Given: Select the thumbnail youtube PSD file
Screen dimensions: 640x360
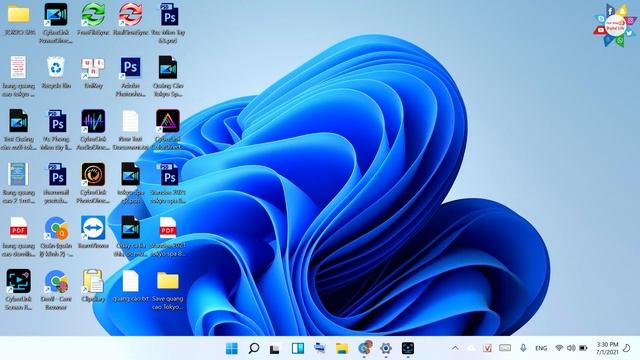Looking at the screenshot, I should (x=57, y=175).
